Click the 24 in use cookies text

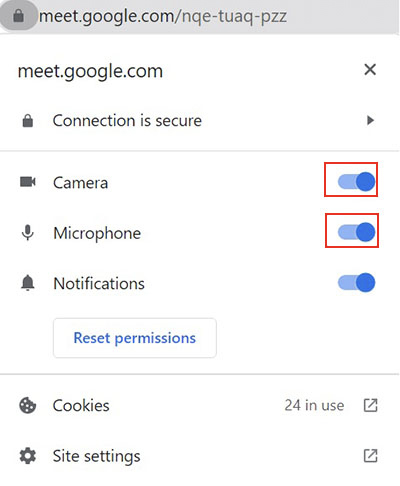click(x=314, y=406)
